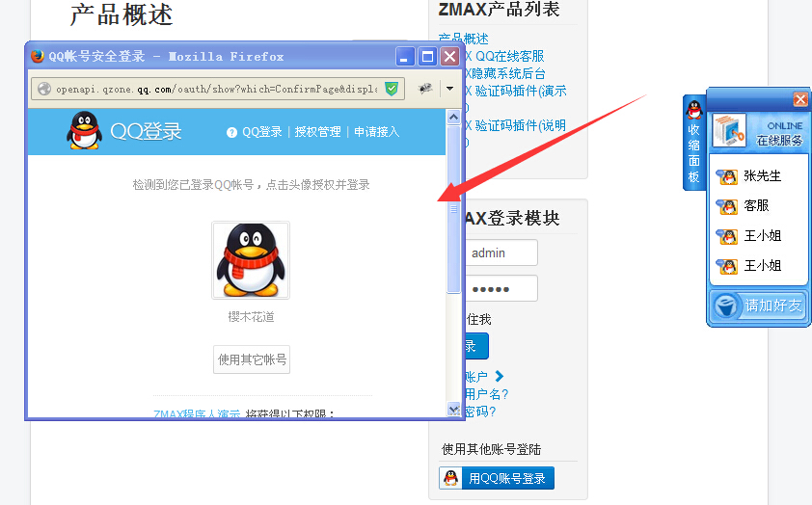This screenshot has width=812, height=505.
Task: Click the password field with dots
Action: (x=501, y=289)
